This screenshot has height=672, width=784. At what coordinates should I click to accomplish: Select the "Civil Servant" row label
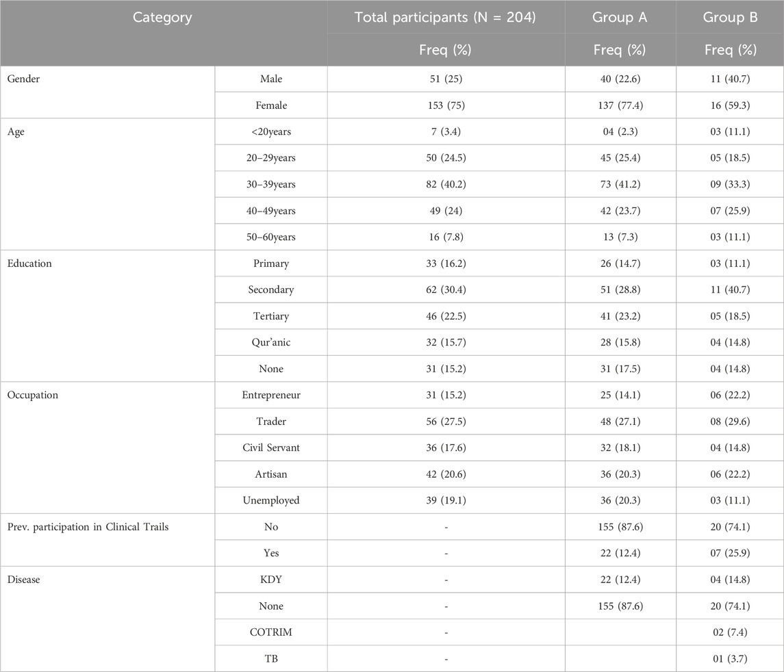(x=270, y=448)
